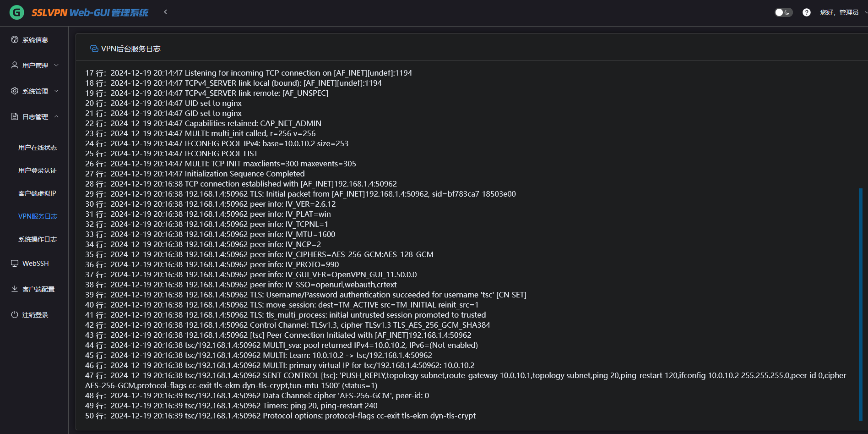Click the 注销登录 power icon
This screenshot has width=868, height=434.
15,315
